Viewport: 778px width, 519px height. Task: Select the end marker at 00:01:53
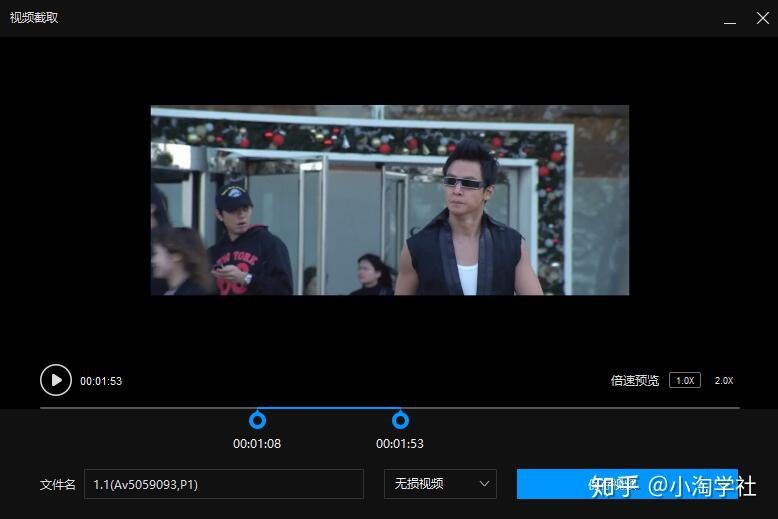point(400,420)
